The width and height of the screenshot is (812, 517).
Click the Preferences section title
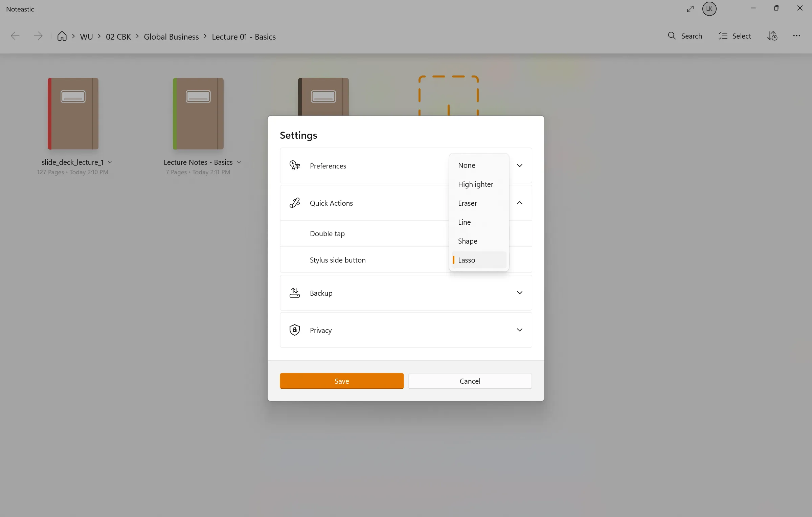tap(328, 166)
